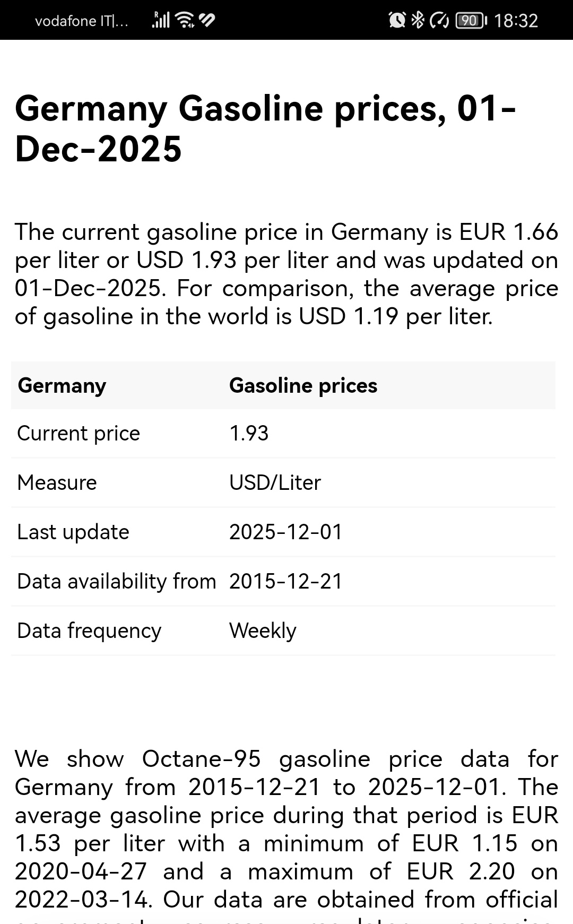Viewport: 573px width, 924px height.
Task: Tap the intro paragraph about EUR 1.66
Action: [286, 274]
